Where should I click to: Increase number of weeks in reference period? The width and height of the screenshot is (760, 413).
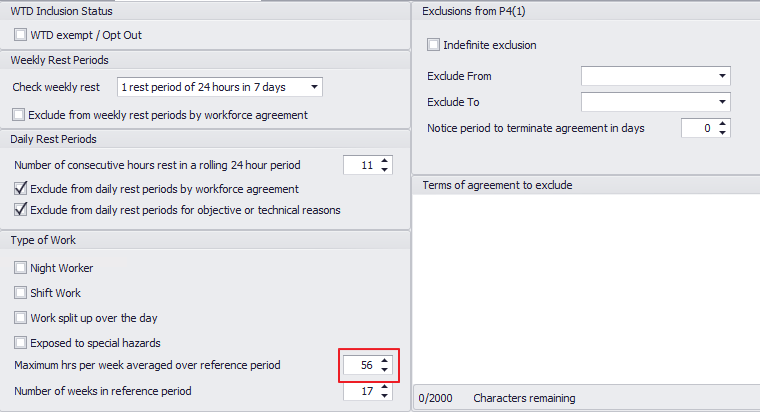coord(385,387)
